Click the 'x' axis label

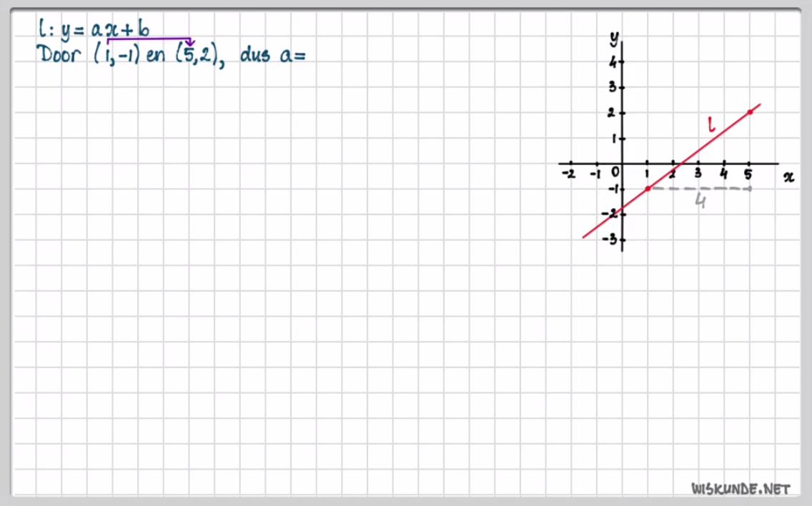[788, 178]
